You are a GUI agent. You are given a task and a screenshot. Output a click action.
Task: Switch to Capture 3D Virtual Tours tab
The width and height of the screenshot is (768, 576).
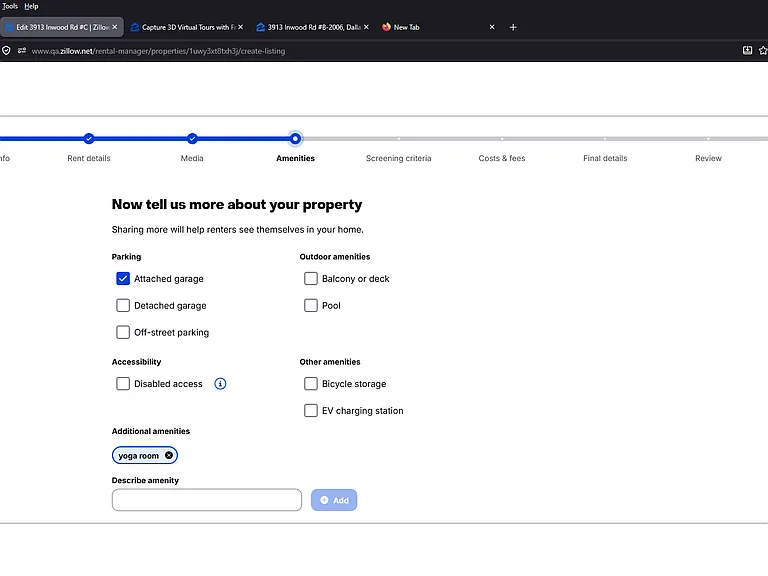[x=188, y=27]
